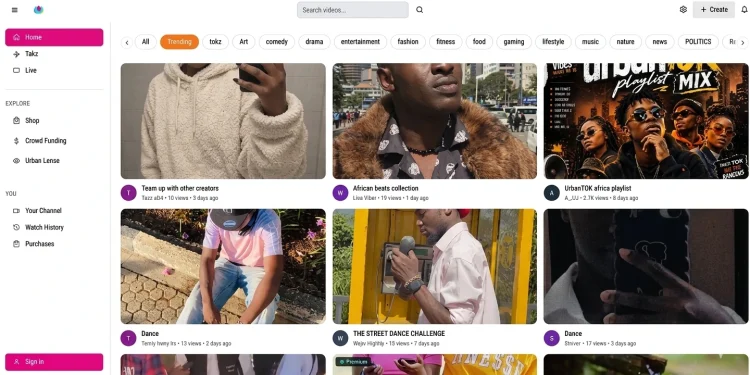The height and width of the screenshot is (375, 750).
Task: Select the entertainment category chip
Action: (360, 42)
